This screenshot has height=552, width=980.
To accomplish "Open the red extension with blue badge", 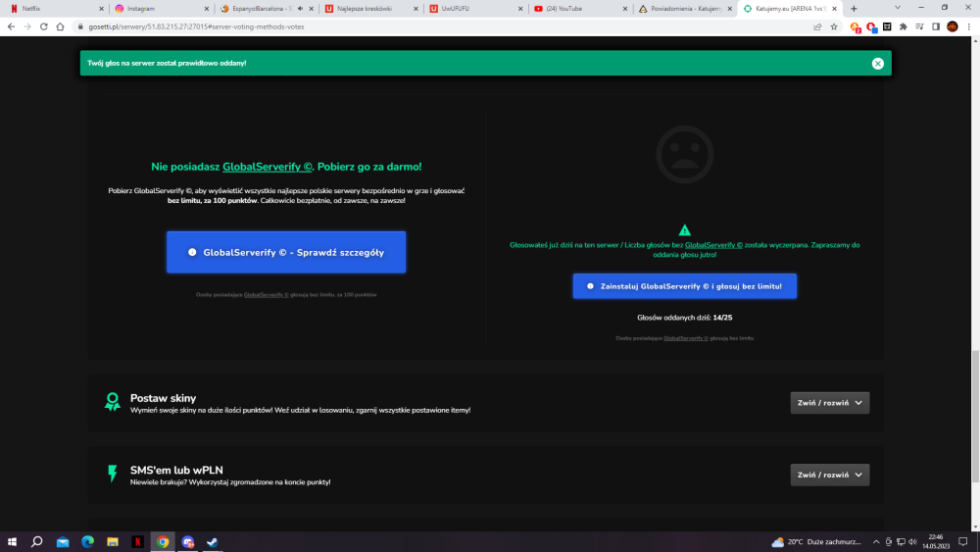I will (871, 26).
